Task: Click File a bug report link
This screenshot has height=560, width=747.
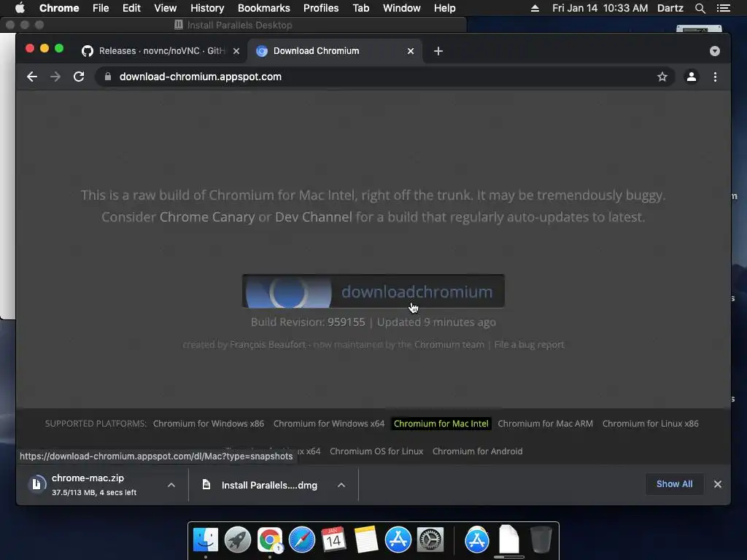Action: click(529, 344)
